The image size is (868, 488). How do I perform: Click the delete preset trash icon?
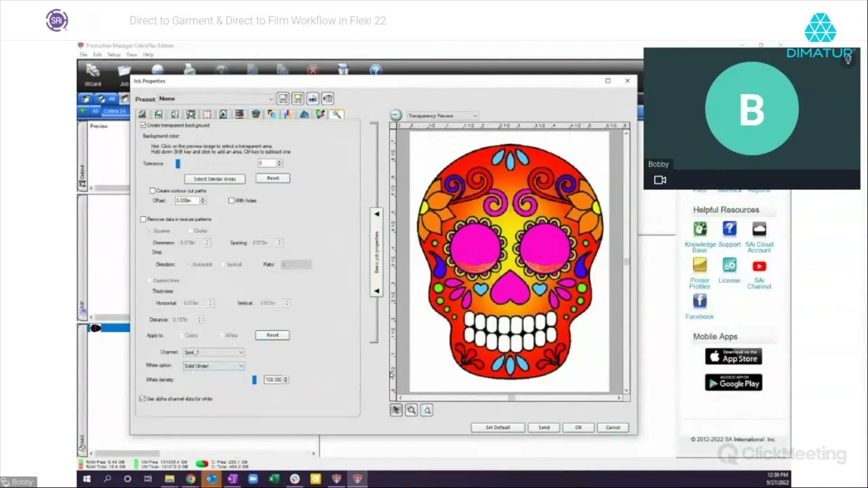tap(328, 99)
